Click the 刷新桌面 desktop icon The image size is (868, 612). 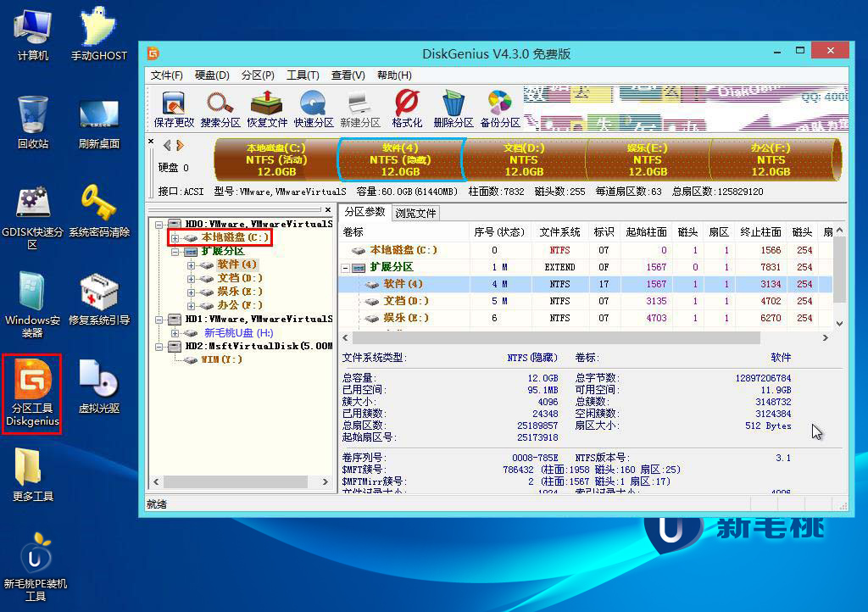(x=98, y=122)
